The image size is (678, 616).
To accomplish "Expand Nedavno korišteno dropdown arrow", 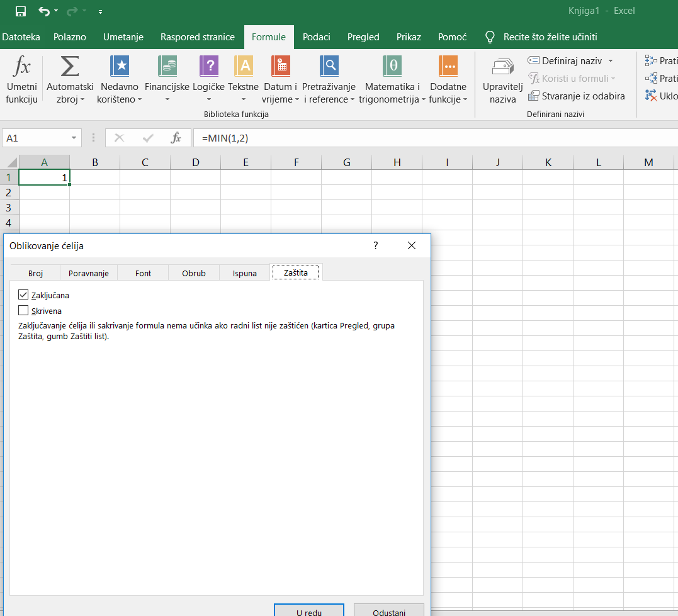I will click(140, 99).
